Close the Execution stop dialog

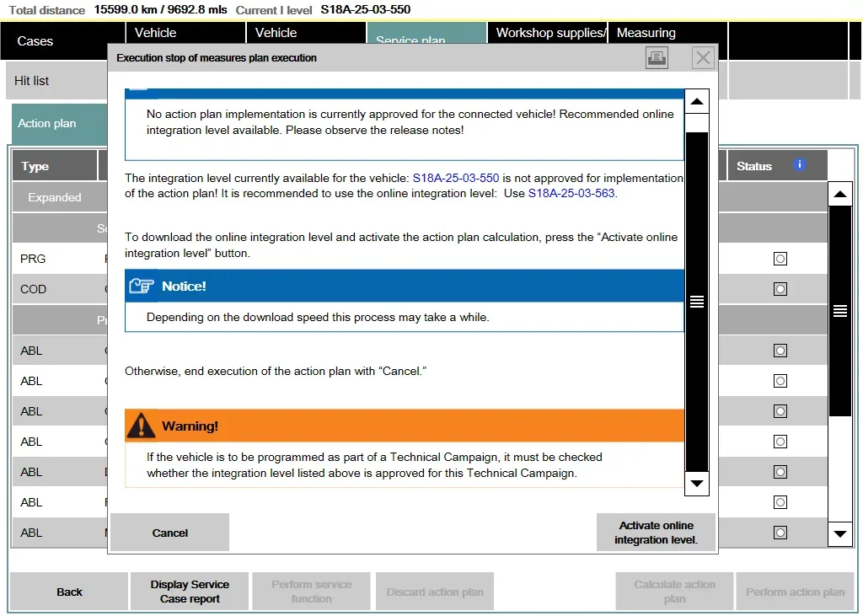703,58
